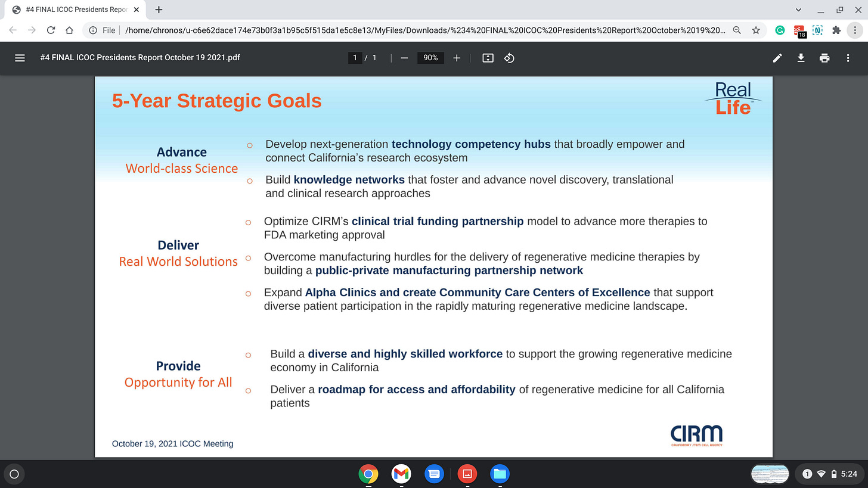Screen dimensions: 868x488
Task: Click 'Opportunity for All' subheading
Action: pos(178,383)
